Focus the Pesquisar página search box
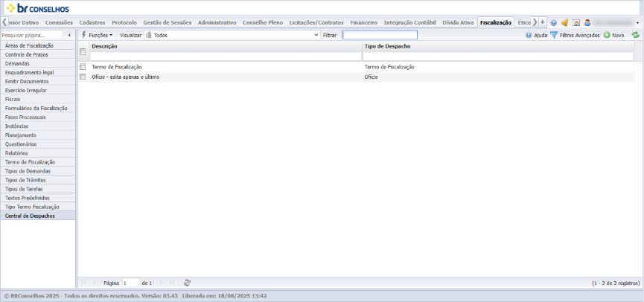 pyautogui.click(x=31, y=35)
